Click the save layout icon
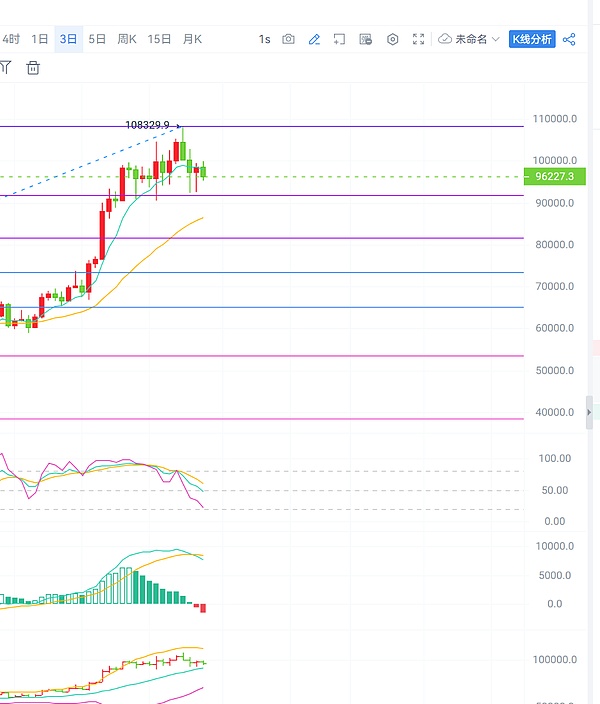 pos(365,39)
